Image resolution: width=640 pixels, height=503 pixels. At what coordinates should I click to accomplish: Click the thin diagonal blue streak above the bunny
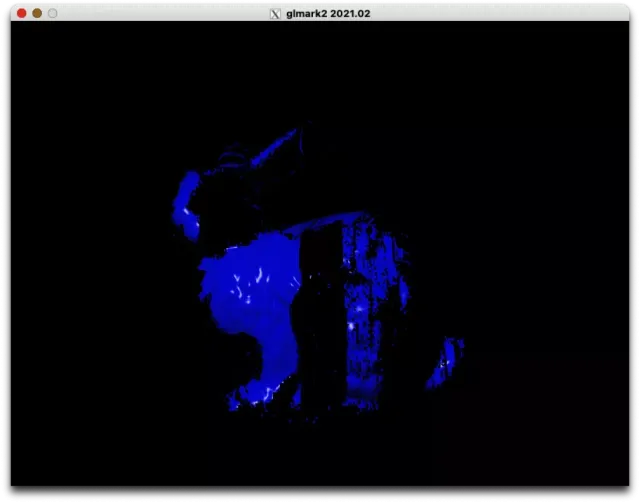point(274,147)
